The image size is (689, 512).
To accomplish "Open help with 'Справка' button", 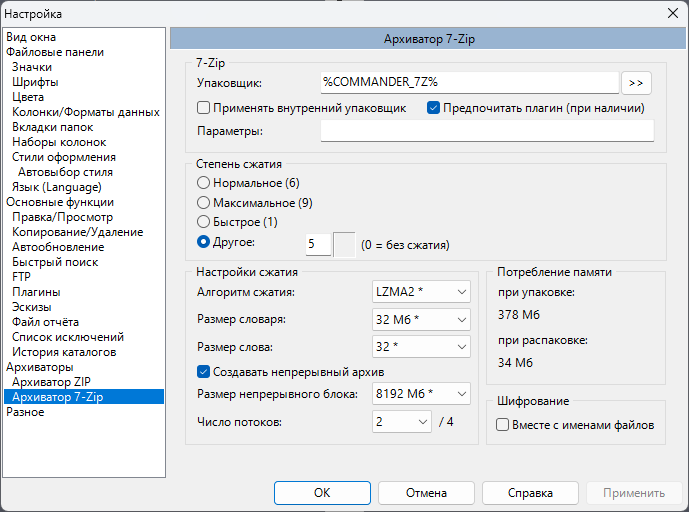I will (x=530, y=493).
